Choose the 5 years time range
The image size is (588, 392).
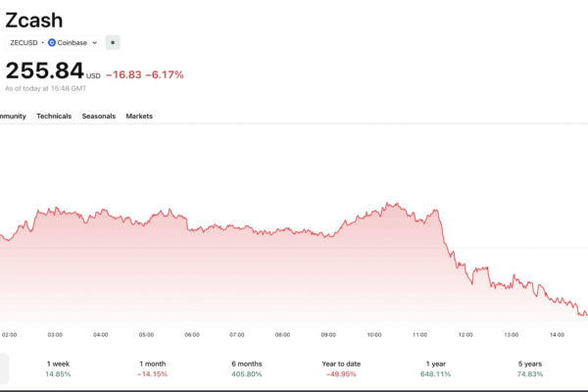pyautogui.click(x=529, y=368)
